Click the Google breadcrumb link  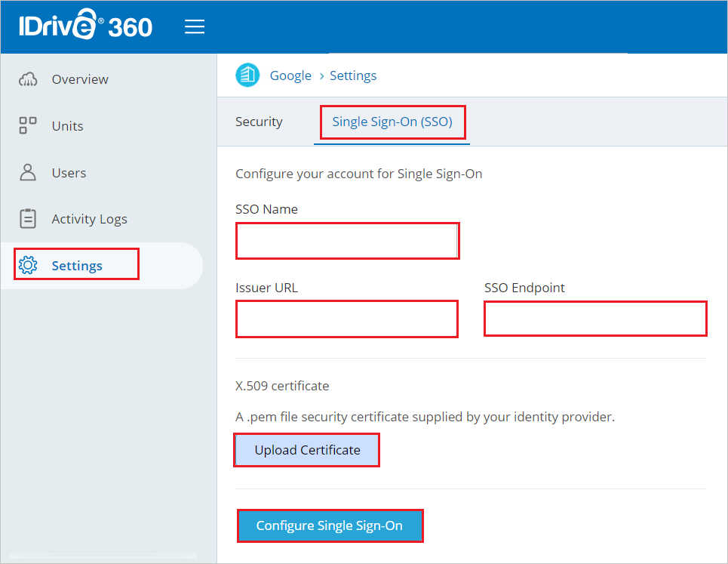click(x=290, y=76)
